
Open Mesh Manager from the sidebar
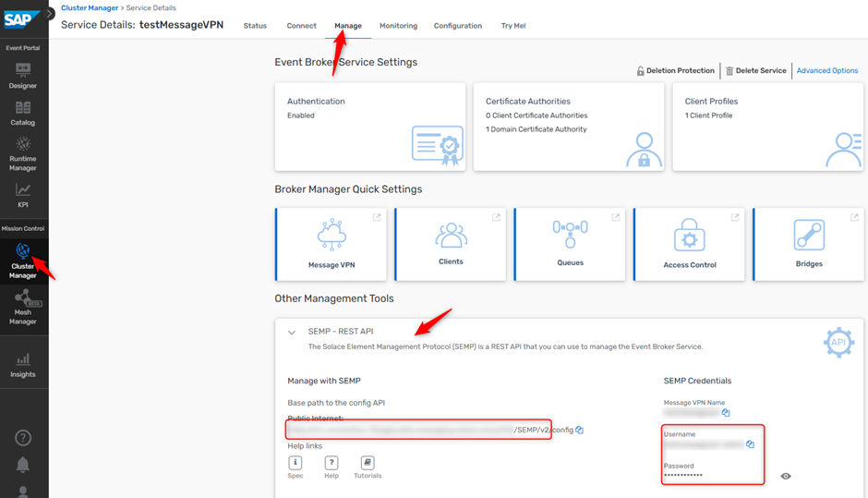click(x=23, y=307)
